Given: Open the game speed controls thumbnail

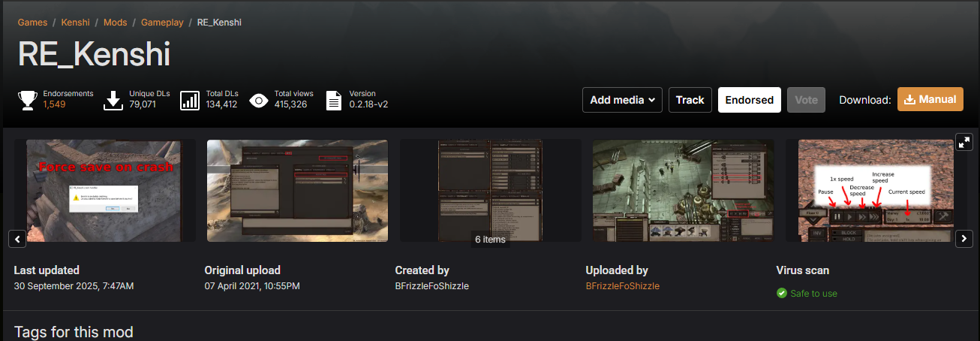Looking at the screenshot, I should click(876, 191).
